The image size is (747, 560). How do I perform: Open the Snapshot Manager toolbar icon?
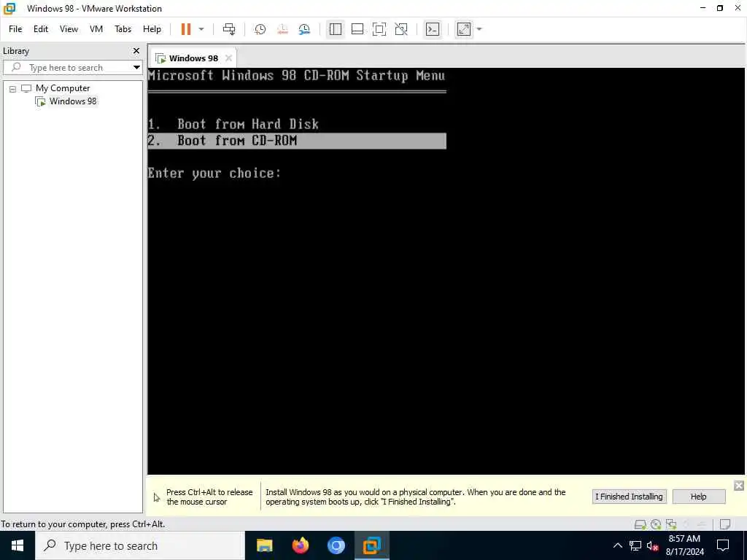coord(304,29)
